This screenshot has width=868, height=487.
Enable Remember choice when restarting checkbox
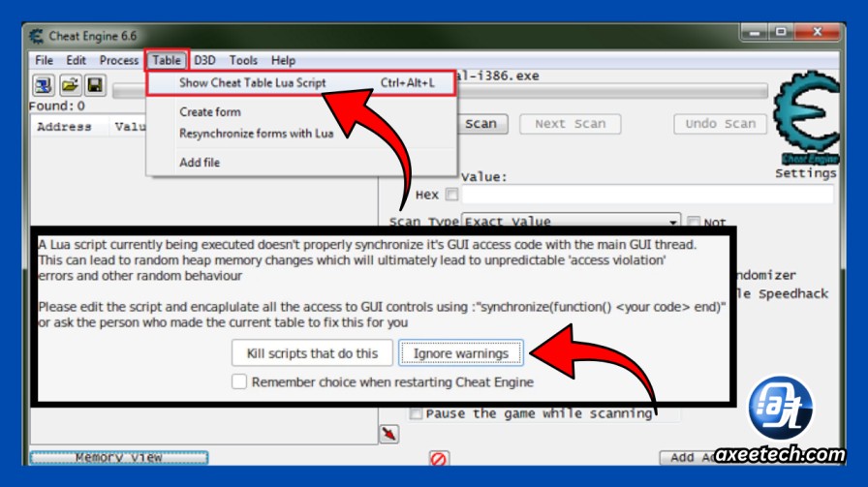pyautogui.click(x=239, y=381)
